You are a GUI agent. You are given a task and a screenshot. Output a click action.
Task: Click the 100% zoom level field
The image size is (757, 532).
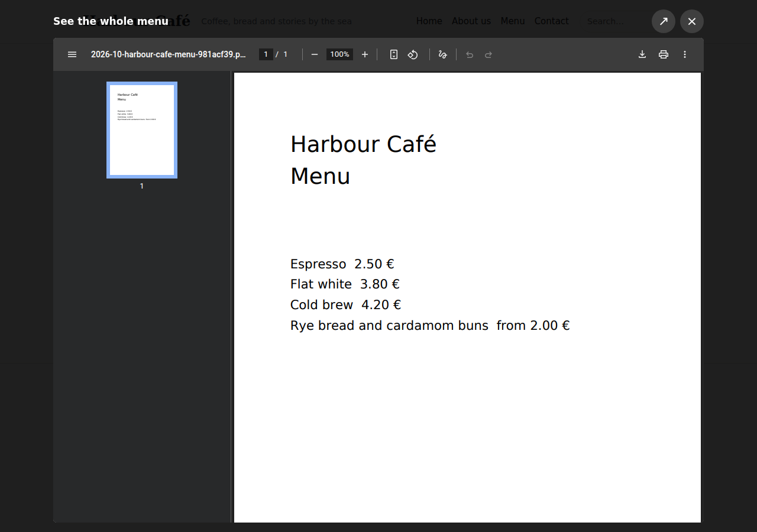[x=339, y=54]
